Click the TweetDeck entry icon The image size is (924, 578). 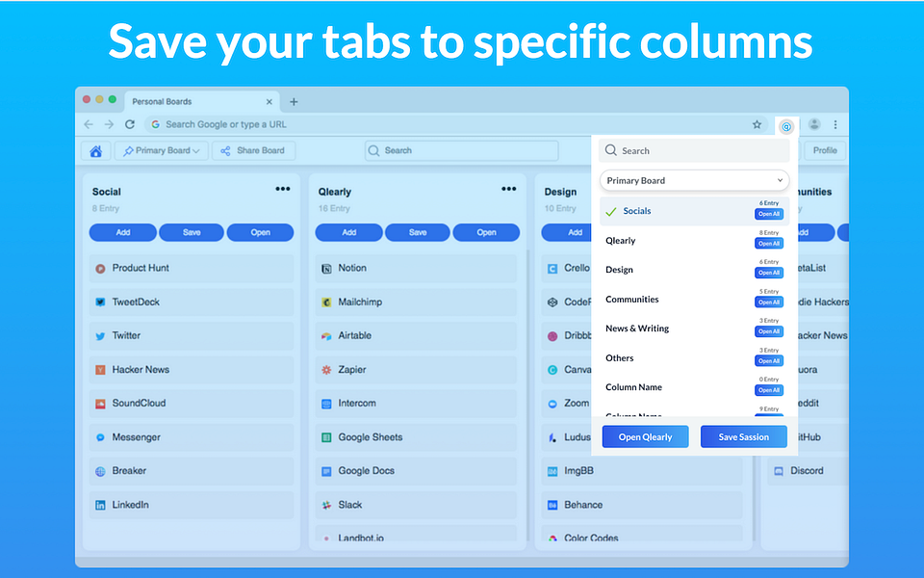pos(100,302)
